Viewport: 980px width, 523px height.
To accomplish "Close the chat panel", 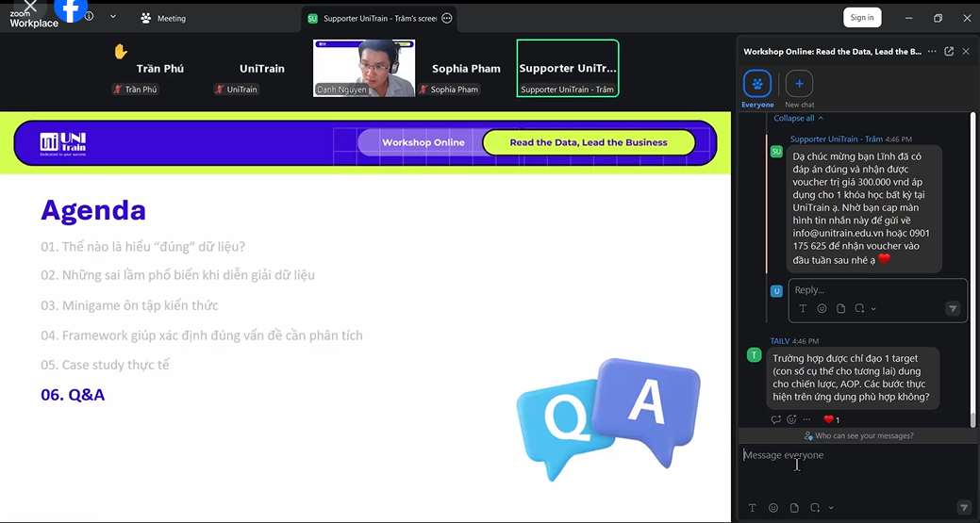I will (x=966, y=51).
